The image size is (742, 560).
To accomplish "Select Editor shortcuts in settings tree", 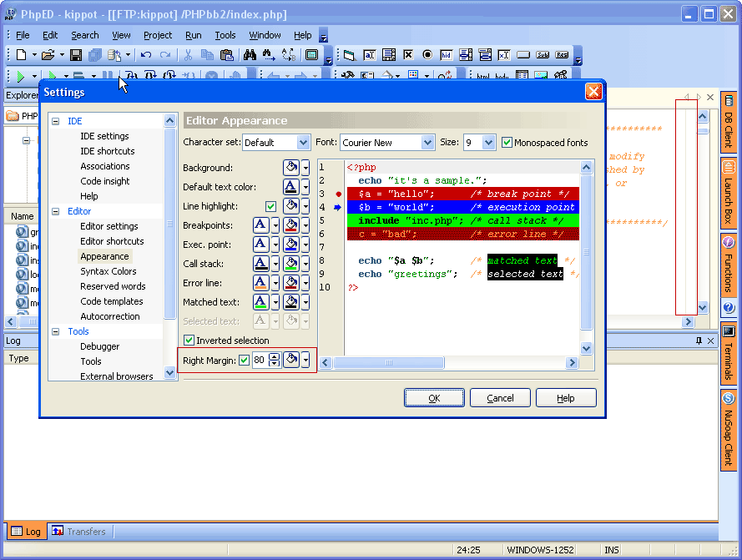I will click(x=112, y=241).
